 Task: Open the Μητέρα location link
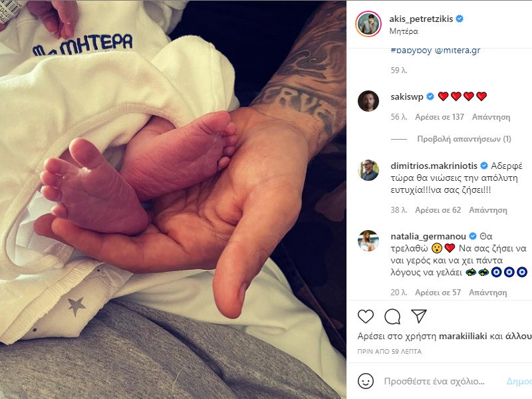click(x=404, y=31)
